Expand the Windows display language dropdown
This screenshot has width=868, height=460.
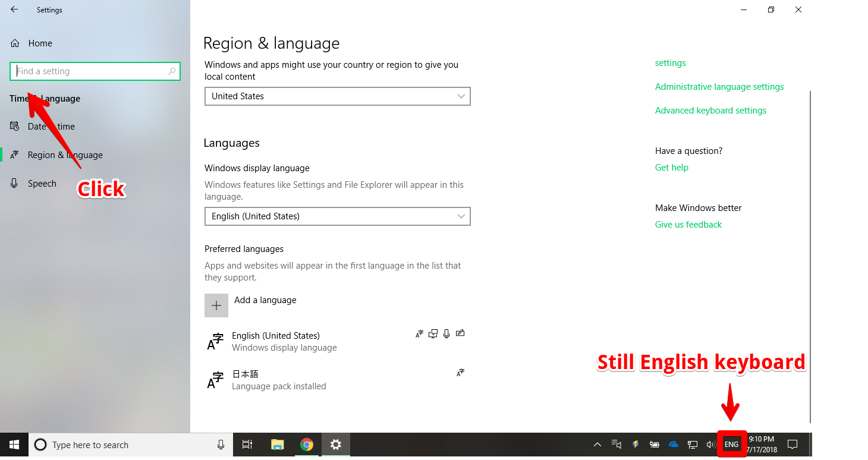click(337, 216)
